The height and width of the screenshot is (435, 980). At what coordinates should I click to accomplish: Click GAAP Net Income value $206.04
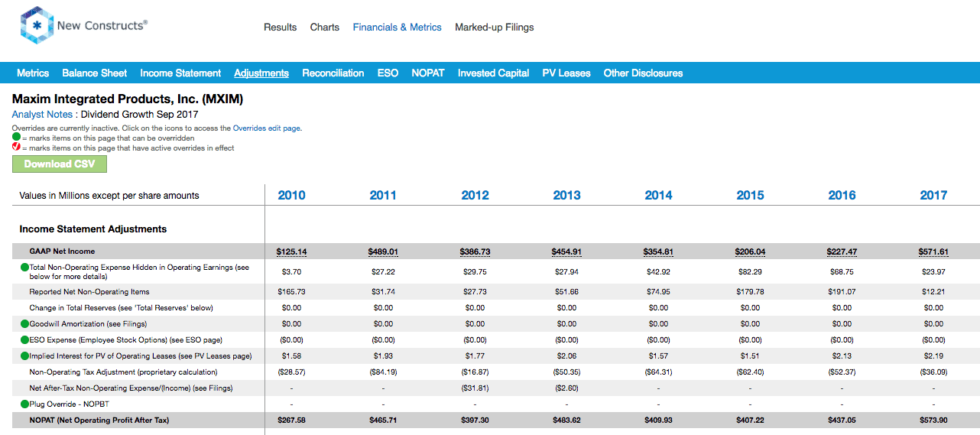(x=751, y=252)
